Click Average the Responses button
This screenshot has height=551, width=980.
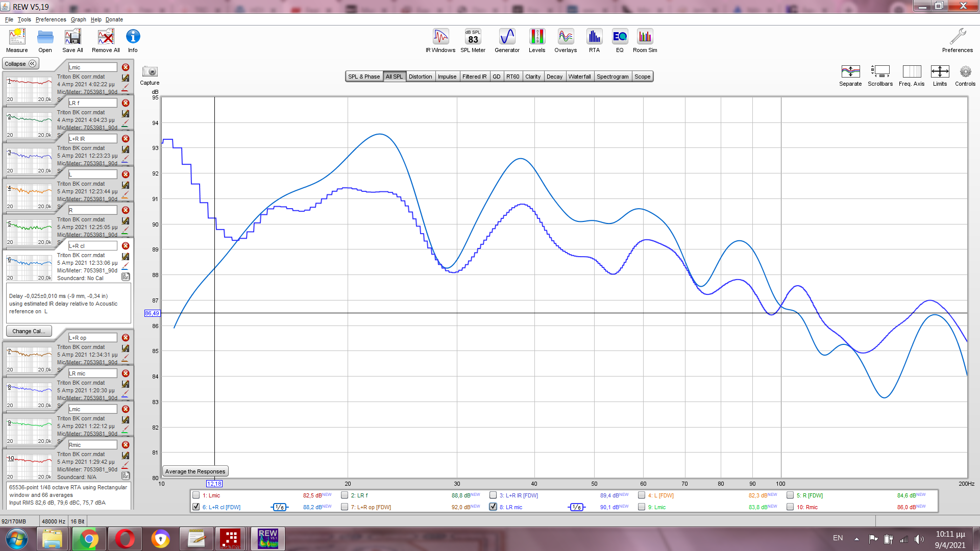tap(195, 471)
